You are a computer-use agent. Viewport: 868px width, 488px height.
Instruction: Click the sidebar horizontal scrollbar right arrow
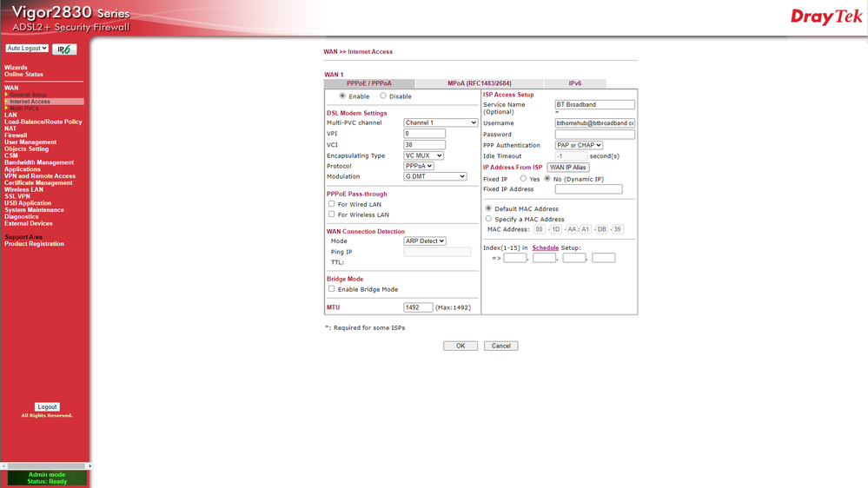(x=88, y=466)
